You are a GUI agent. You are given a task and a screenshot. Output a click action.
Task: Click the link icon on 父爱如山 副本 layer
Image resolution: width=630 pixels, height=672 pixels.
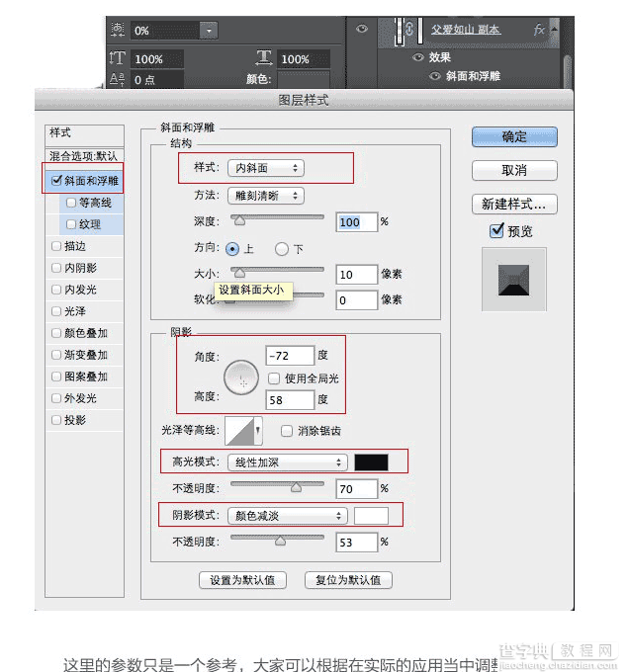pyautogui.click(x=409, y=29)
